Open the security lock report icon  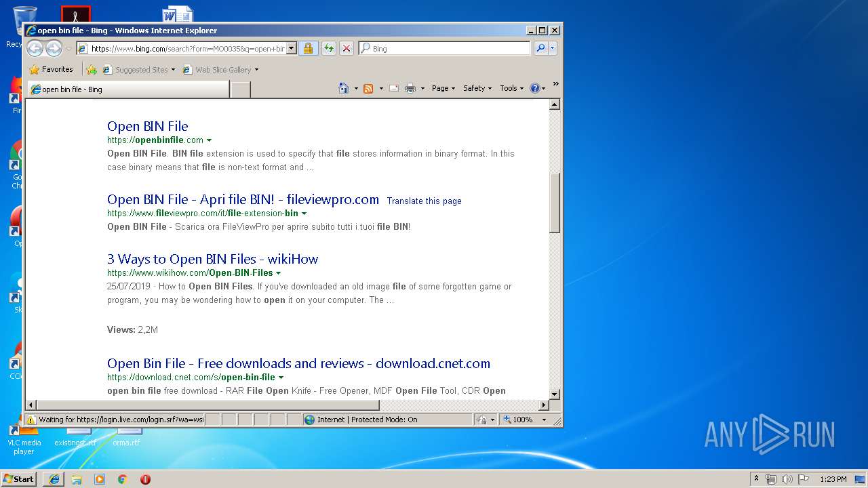tap(308, 48)
